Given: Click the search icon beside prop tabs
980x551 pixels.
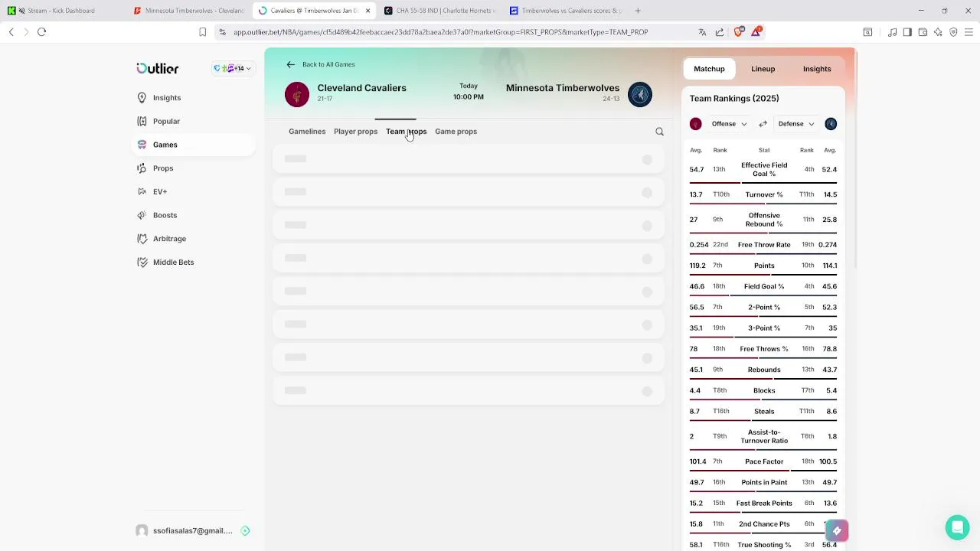Looking at the screenshot, I should click(659, 132).
